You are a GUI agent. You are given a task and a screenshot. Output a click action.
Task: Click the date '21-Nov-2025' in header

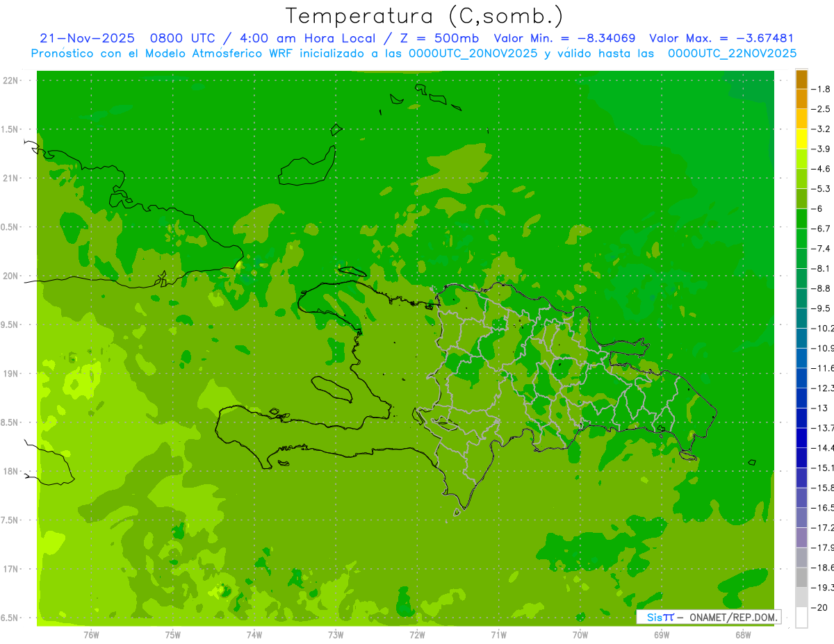pos(86,38)
